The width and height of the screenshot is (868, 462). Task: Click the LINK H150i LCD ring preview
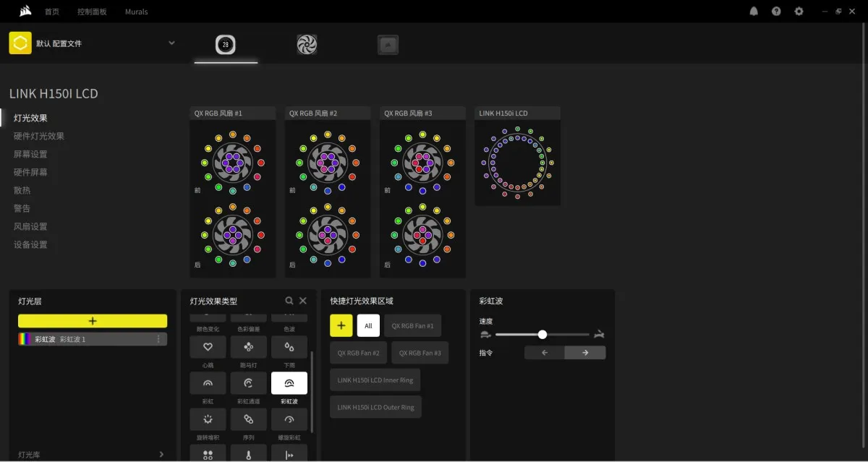tap(517, 162)
